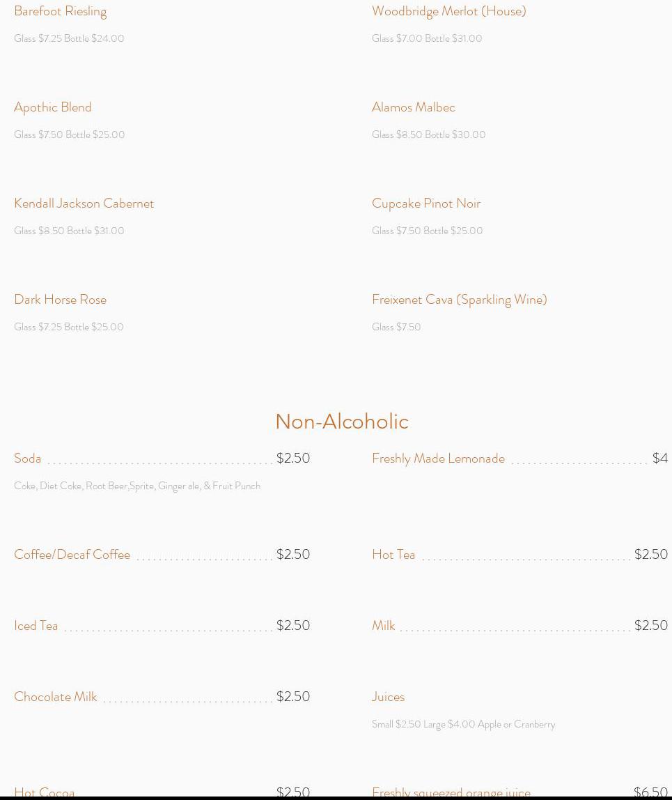Click the soda flavors description text
The image size is (672, 800).
pos(137,486)
